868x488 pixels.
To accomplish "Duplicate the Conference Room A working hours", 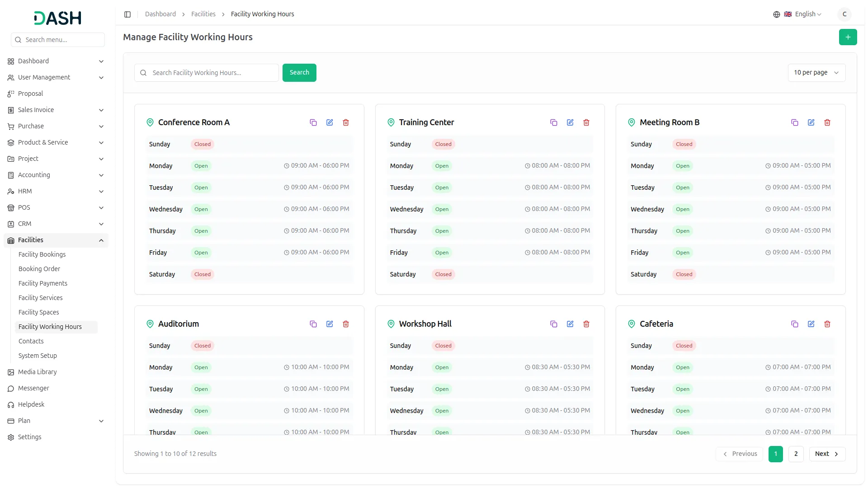I will coord(313,122).
